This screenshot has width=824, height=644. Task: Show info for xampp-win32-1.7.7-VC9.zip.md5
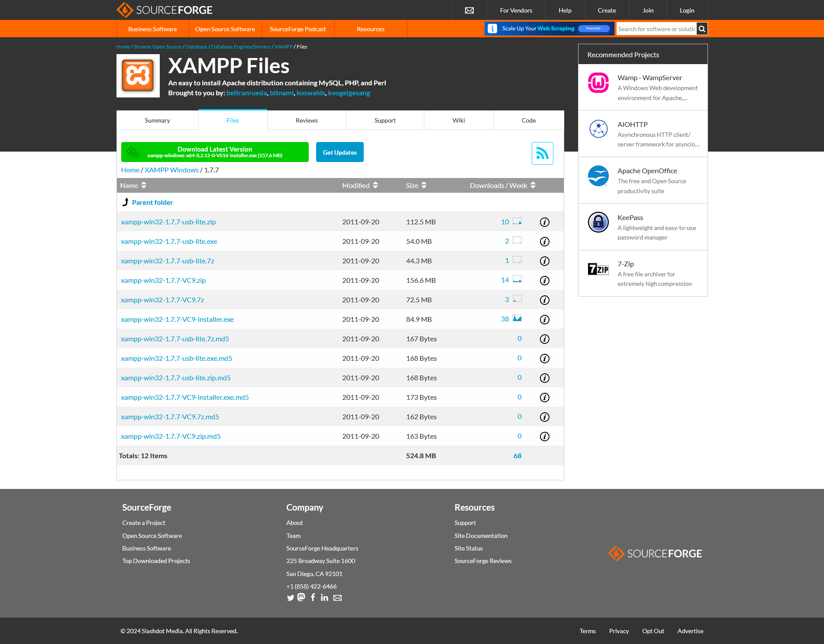click(545, 437)
